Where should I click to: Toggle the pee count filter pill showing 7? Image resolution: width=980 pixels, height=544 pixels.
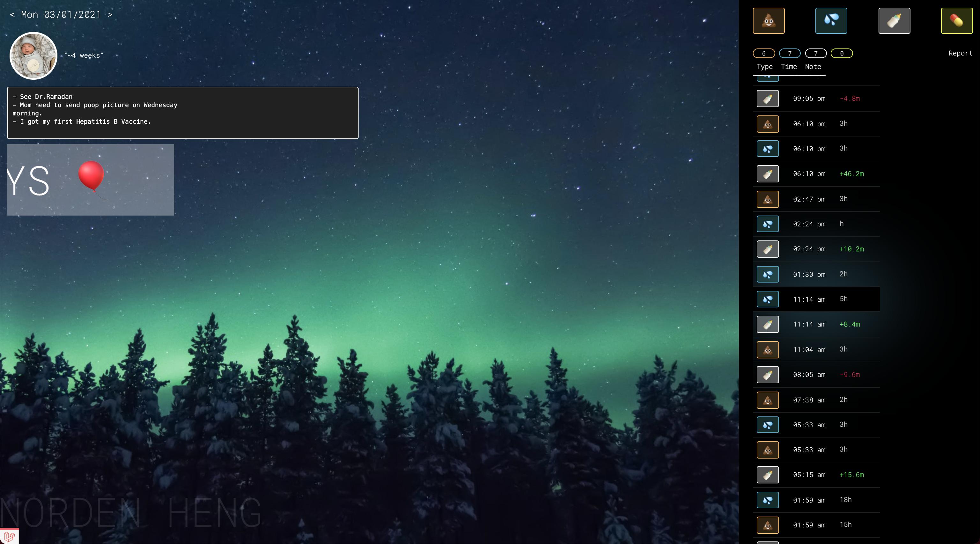coord(790,54)
